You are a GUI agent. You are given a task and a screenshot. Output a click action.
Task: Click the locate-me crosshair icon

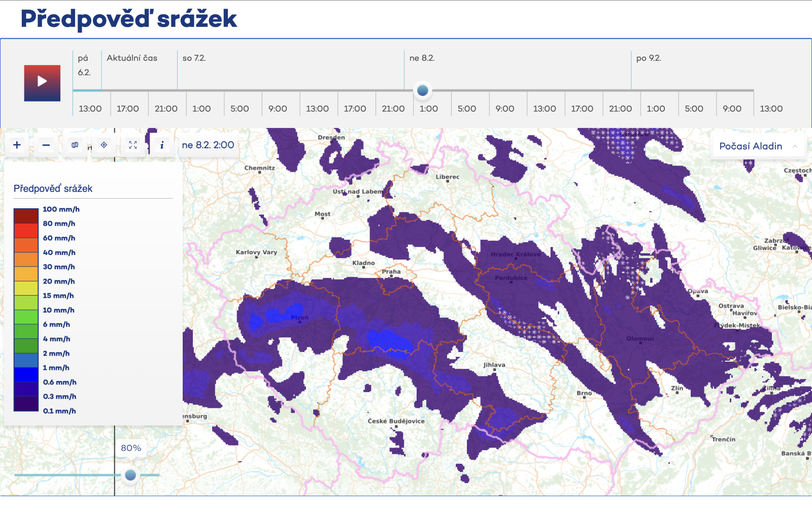tap(104, 145)
